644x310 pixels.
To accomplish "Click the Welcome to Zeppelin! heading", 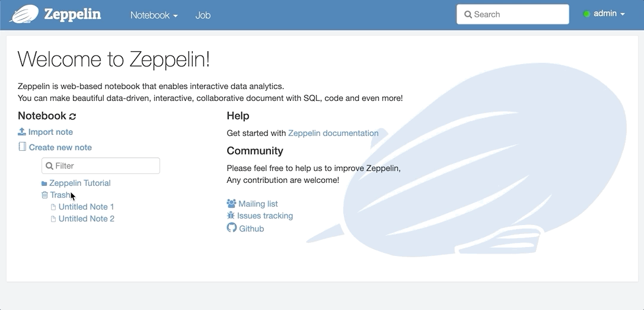I will coord(114,59).
